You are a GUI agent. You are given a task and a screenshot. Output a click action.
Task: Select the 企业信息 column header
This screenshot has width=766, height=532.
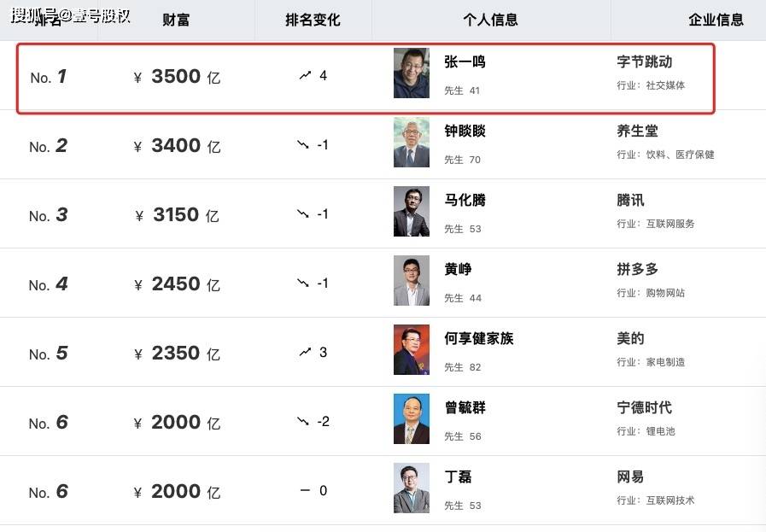coord(716,20)
